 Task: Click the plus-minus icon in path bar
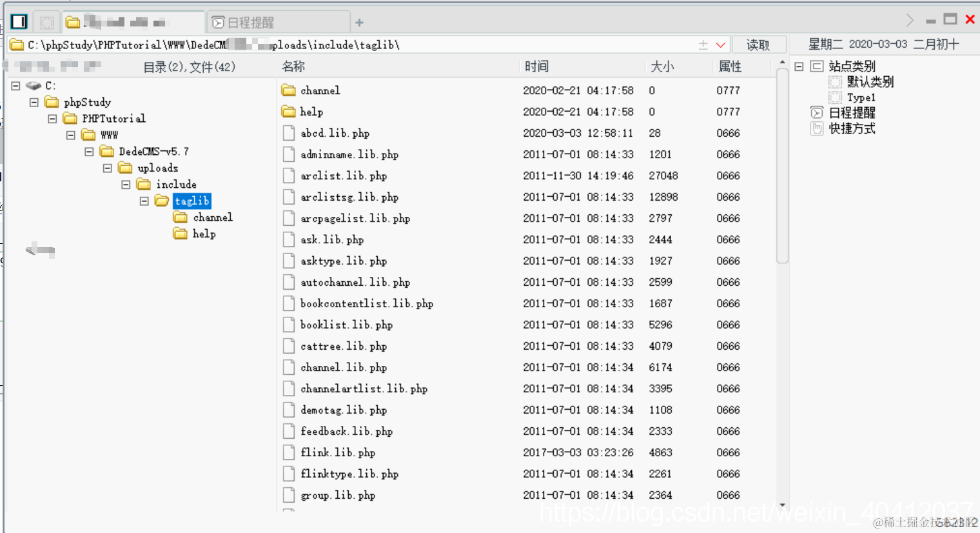pos(703,45)
